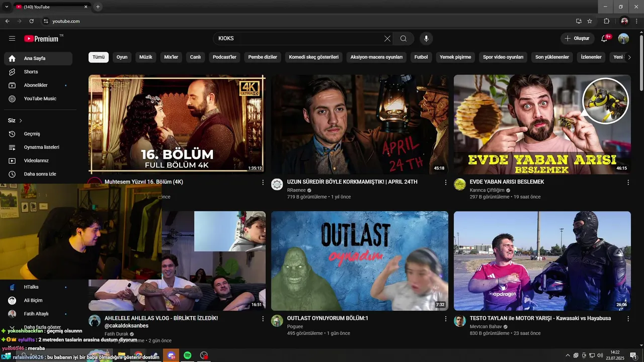Image resolution: width=644 pixels, height=362 pixels.
Task: Open Geçmiş history page
Action: (38, 134)
